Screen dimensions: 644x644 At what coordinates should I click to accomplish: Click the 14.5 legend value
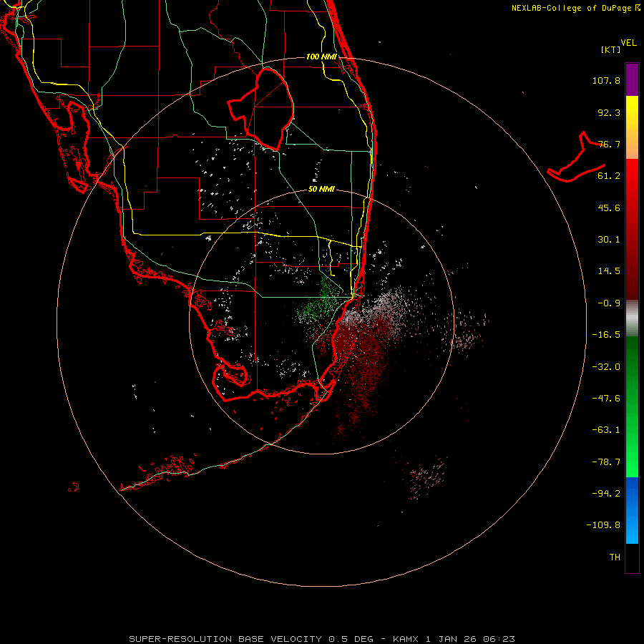coord(609,271)
